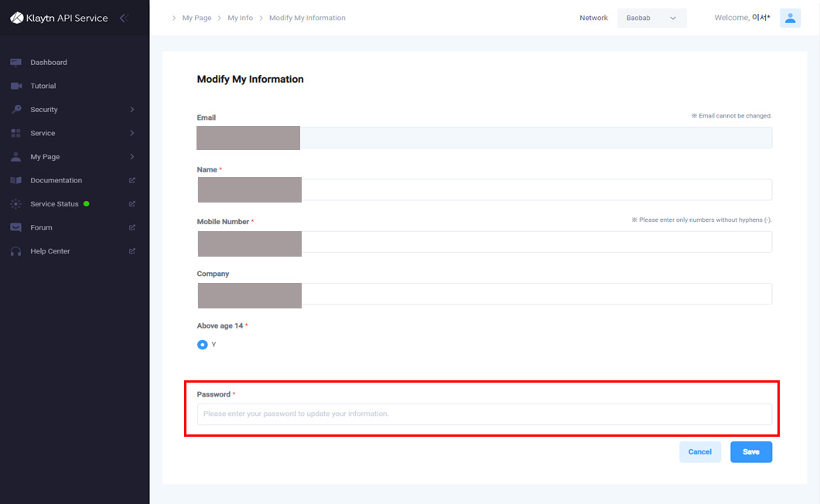Open the user profile avatar icon

click(x=790, y=18)
